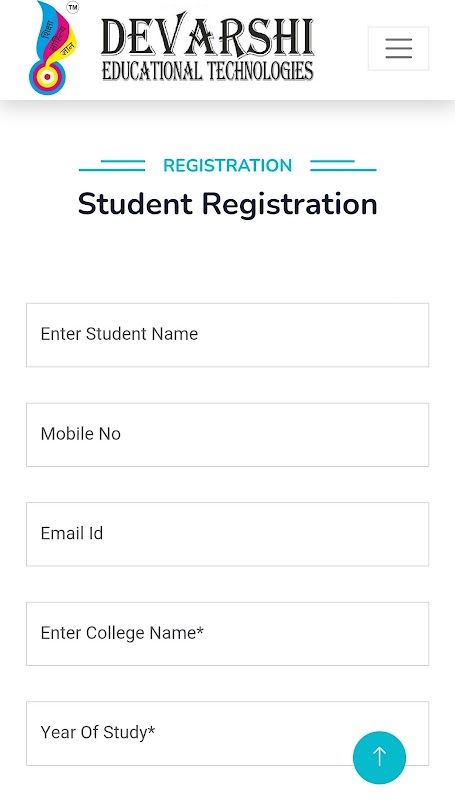455x800 pixels.
Task: Open the hamburger navigation menu
Action: (398, 48)
